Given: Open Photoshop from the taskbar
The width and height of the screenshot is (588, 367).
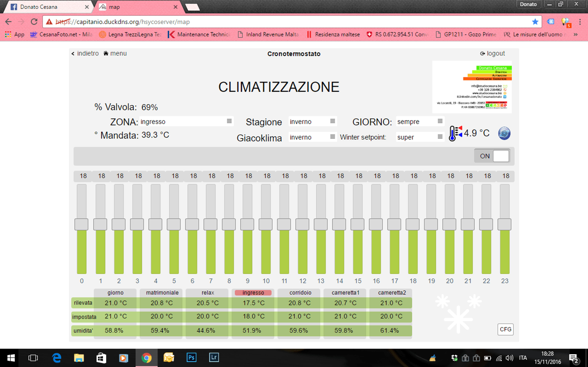Looking at the screenshot, I should coord(191,358).
